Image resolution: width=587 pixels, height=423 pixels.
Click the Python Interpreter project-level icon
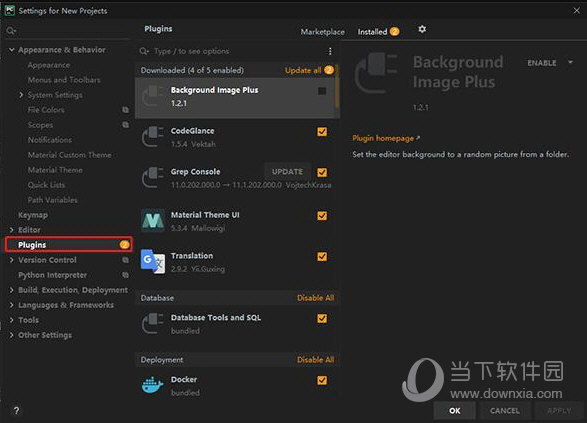(125, 275)
